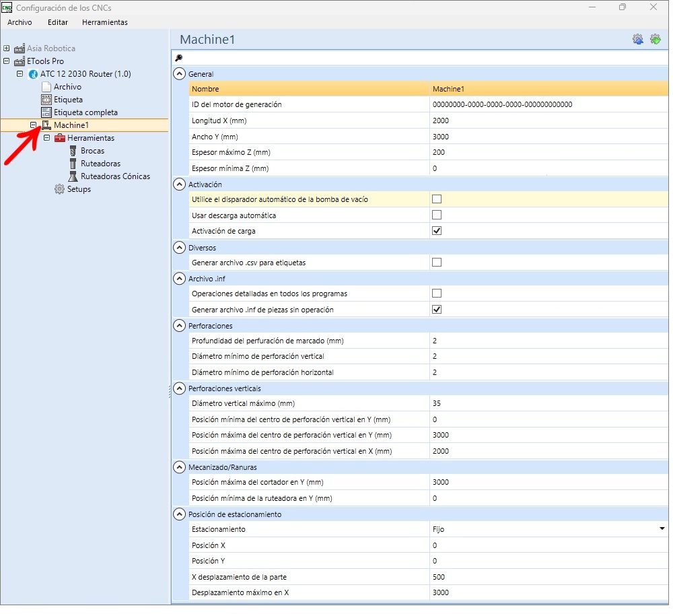This screenshot has width=673, height=616.
Task: Open the Archivo menu
Action: coord(20,22)
